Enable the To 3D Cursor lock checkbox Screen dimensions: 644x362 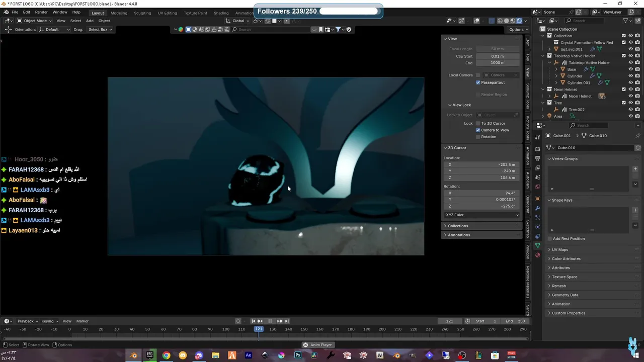point(478,123)
